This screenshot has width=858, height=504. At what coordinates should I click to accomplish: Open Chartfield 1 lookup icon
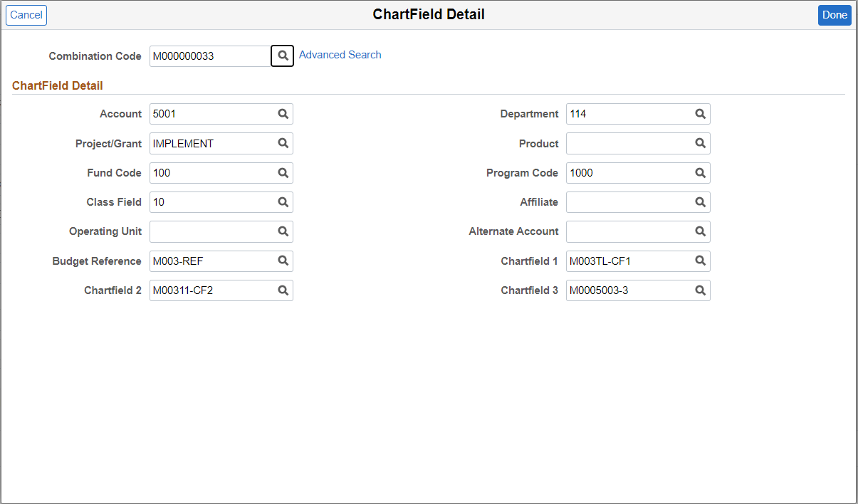point(700,261)
